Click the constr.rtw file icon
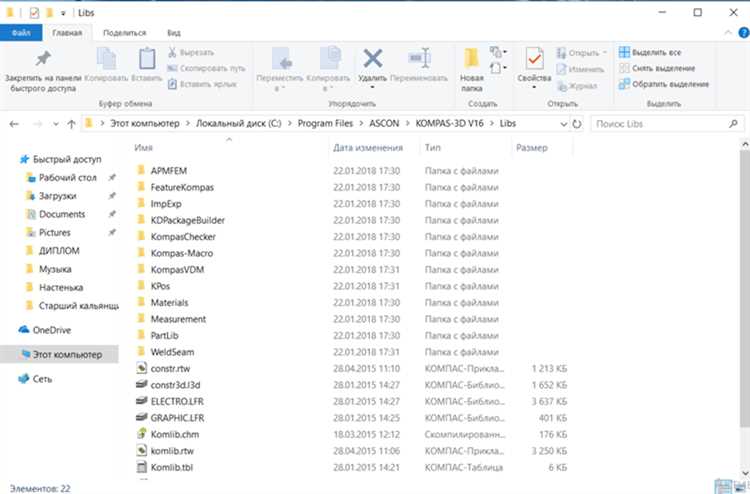This screenshot has width=750, height=494. tap(141, 368)
